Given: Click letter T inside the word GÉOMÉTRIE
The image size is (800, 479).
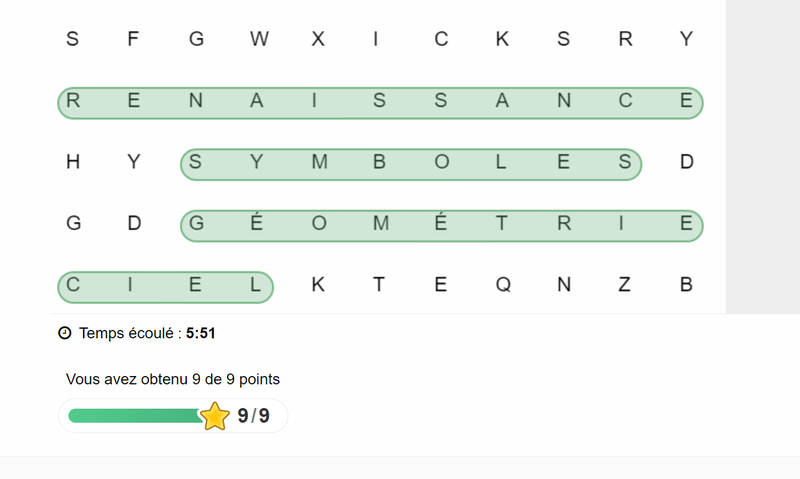Looking at the screenshot, I should pyautogui.click(x=502, y=224).
